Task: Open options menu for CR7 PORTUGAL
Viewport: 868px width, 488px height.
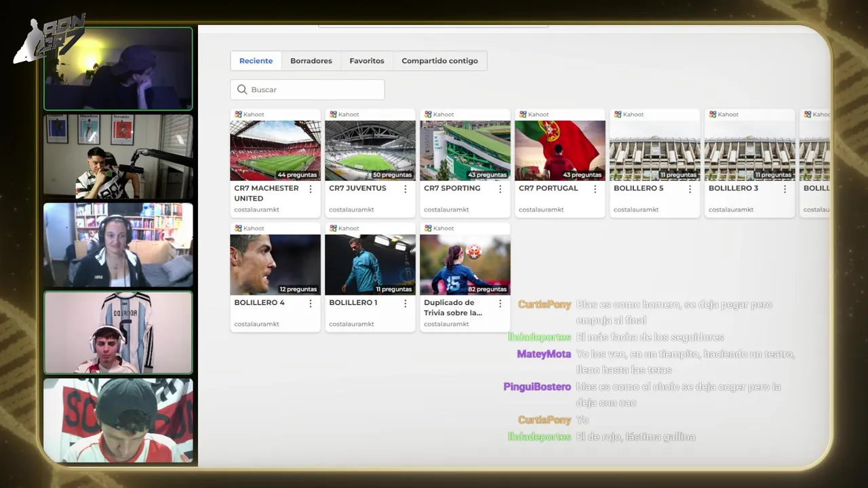Action: (x=595, y=189)
